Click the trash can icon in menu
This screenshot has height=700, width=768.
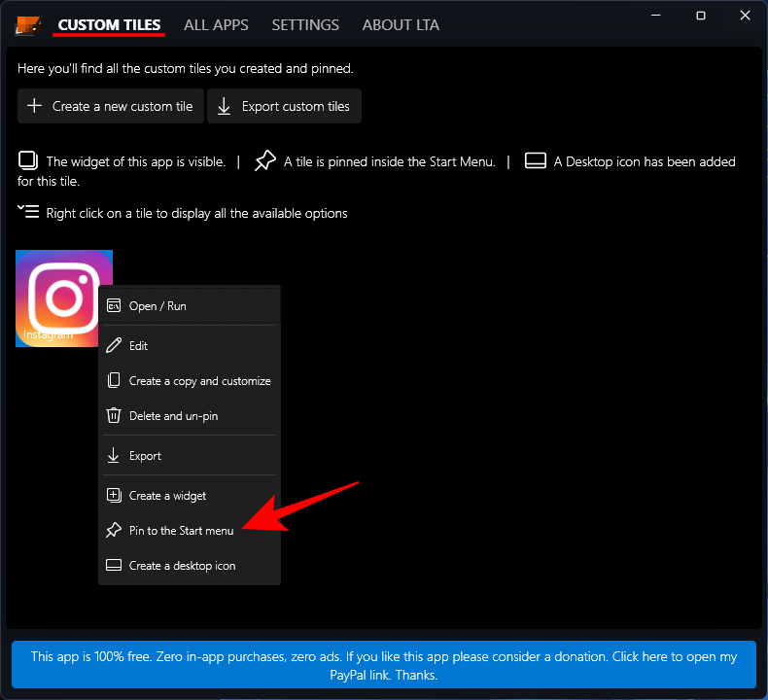click(114, 416)
